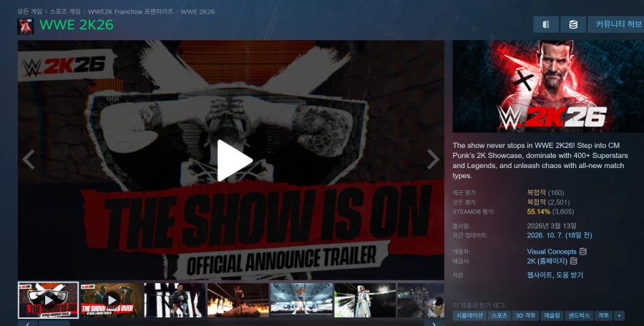
Task: Open publisher 2K link
Action: [x=531, y=261]
